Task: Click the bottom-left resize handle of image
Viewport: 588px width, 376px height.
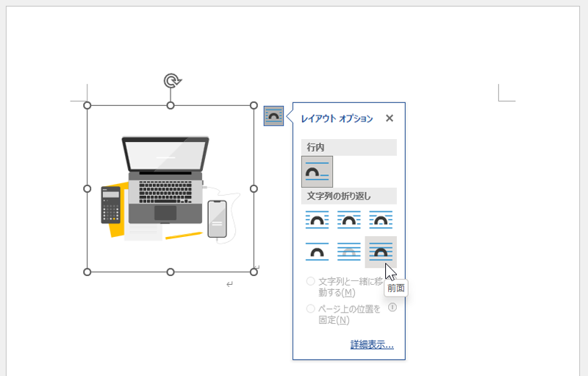Action: click(x=87, y=272)
